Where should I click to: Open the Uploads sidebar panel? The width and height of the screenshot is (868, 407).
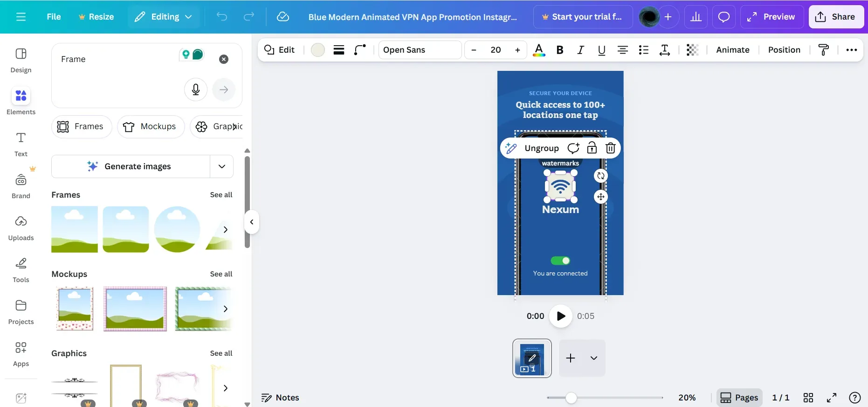[x=21, y=228]
